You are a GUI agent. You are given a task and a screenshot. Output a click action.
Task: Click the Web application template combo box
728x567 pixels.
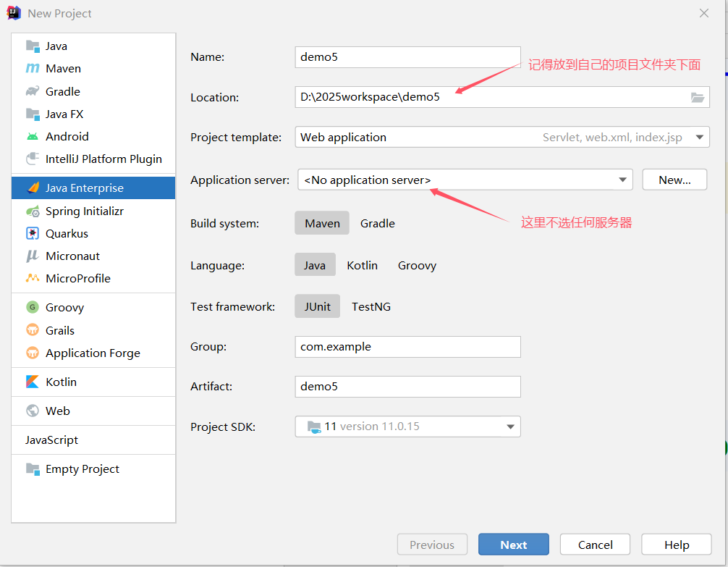(502, 137)
